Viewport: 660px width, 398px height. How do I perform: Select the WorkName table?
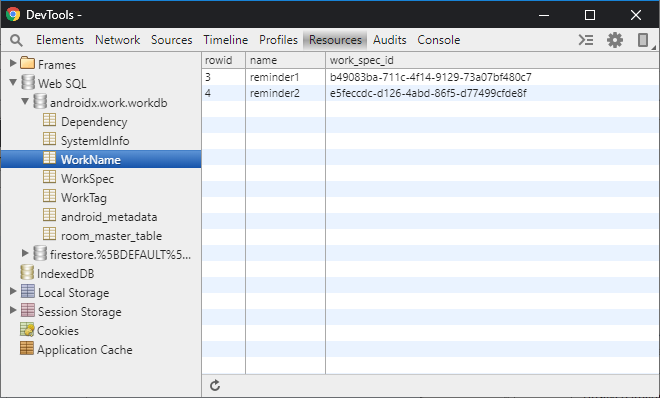tap(101, 159)
